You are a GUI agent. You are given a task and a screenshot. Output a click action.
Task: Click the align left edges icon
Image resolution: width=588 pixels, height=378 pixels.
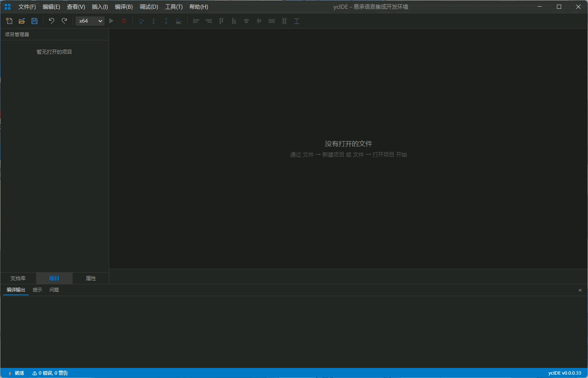[x=196, y=21]
